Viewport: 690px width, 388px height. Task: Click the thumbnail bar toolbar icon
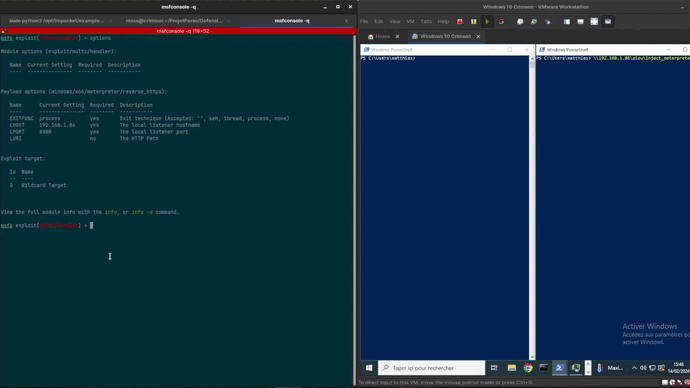[580, 22]
